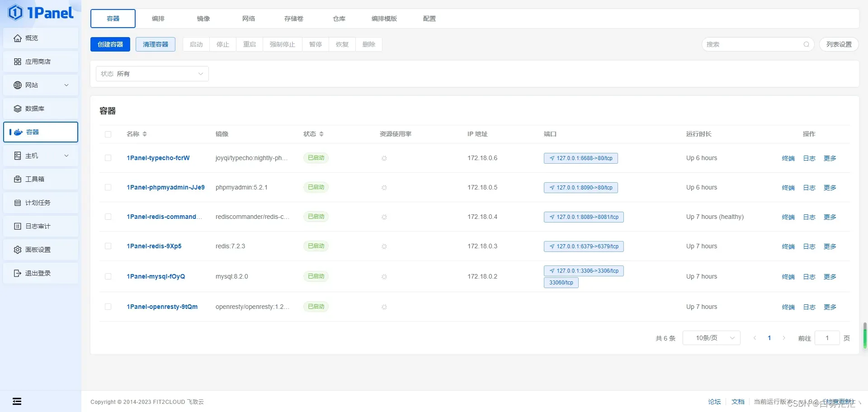Open the 状态 所有 filter dropdown
The height and width of the screenshot is (412, 868).
(x=152, y=74)
